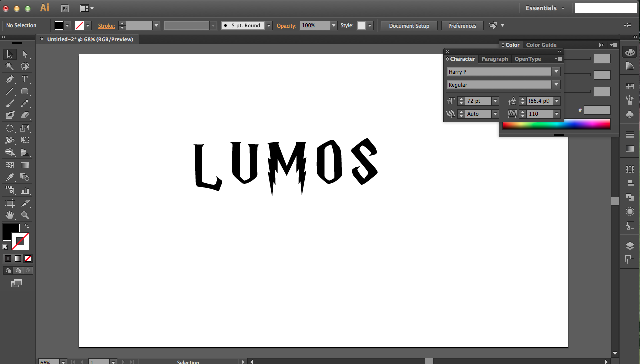Select the Perspective Grid tool
Screen dimensions: 640x364
pyautogui.click(x=25, y=153)
